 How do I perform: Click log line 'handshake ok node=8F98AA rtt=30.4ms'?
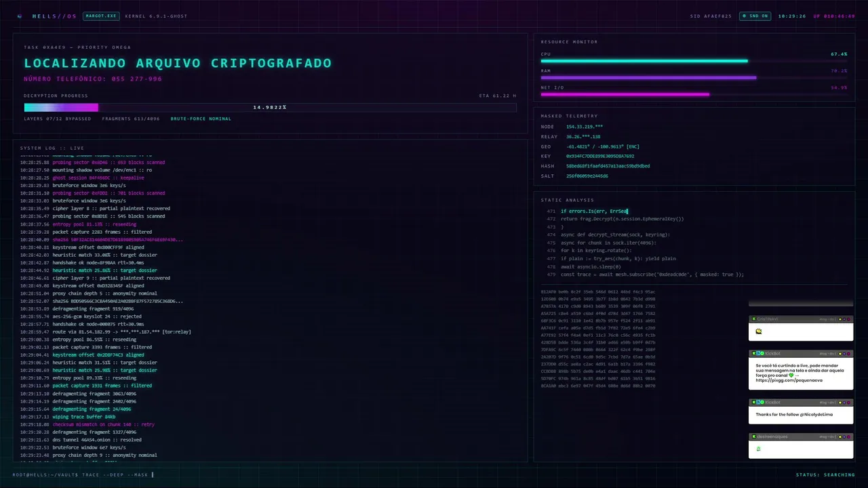tap(98, 262)
